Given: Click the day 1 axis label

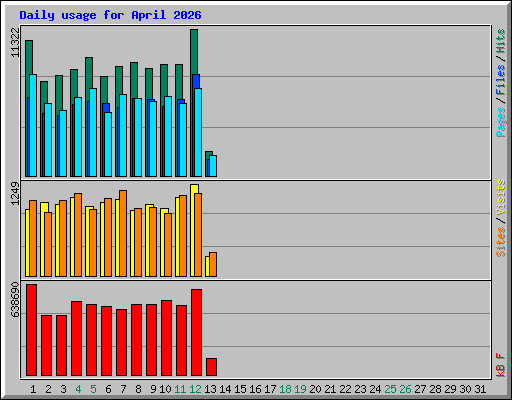Looking at the screenshot, I should click(33, 389).
